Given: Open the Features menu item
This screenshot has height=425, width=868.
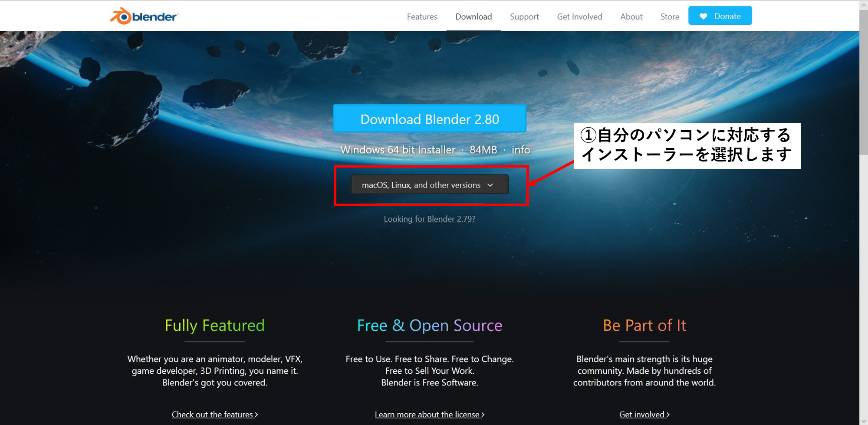Looking at the screenshot, I should 422,16.
